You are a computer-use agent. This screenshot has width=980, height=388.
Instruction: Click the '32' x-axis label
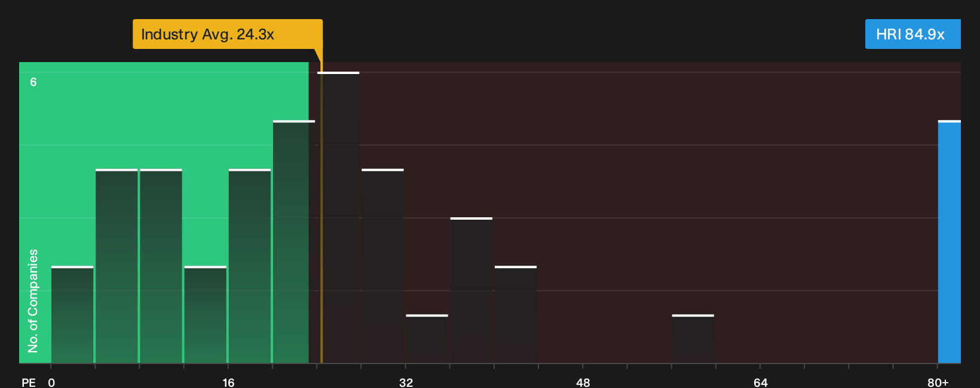(406, 382)
